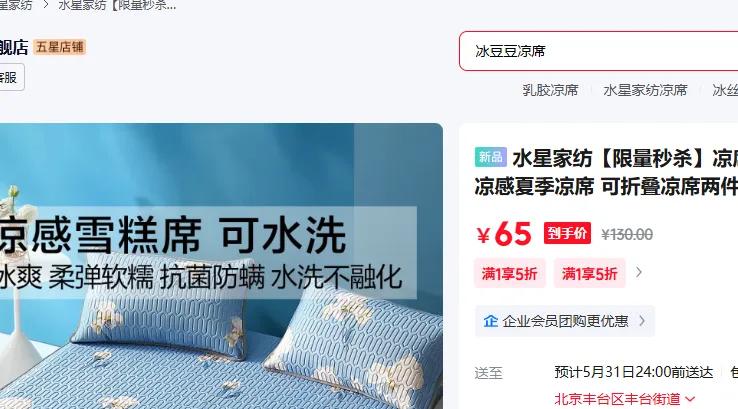
Task: Click the search field containing 冰豆豆凉席
Action: pyautogui.click(x=598, y=51)
